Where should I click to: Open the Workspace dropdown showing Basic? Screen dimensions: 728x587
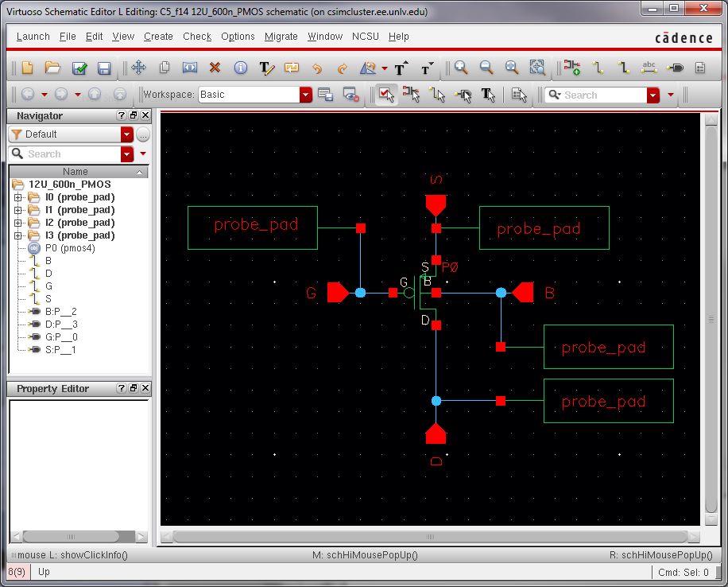[305, 95]
